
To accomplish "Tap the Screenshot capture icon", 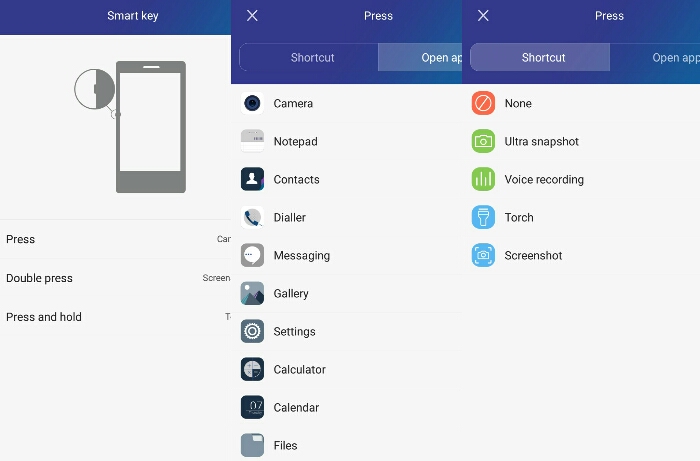I will [483, 255].
